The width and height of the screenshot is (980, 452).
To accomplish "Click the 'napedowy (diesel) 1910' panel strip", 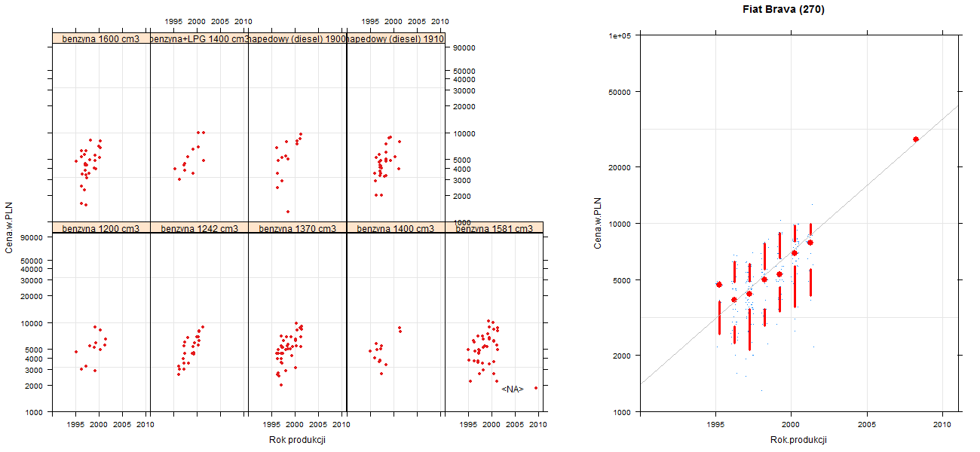I will pyautogui.click(x=396, y=38).
